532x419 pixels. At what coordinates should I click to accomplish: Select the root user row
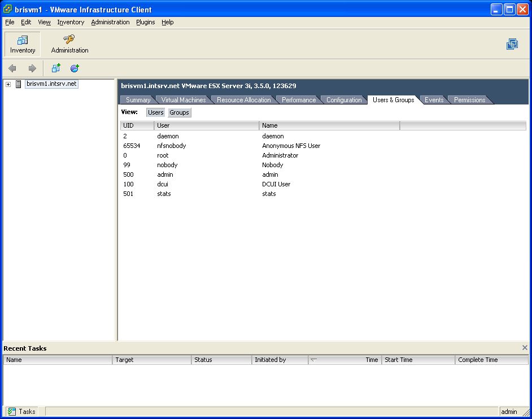(x=323, y=155)
